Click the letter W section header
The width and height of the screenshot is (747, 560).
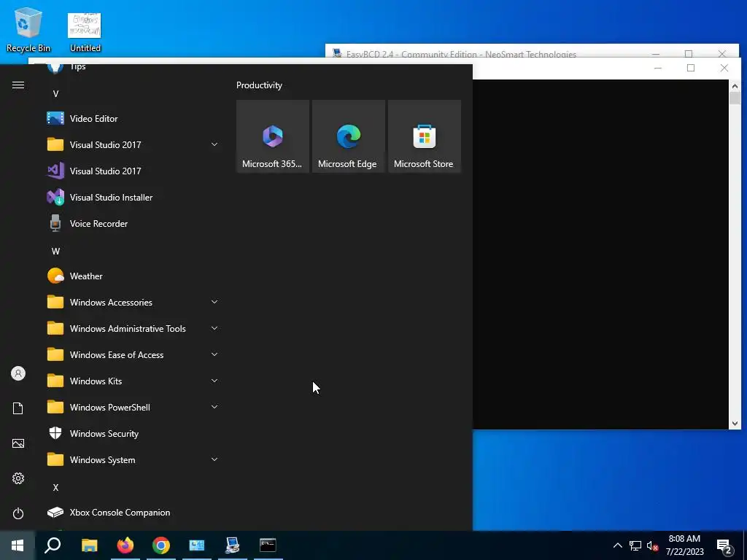55,251
